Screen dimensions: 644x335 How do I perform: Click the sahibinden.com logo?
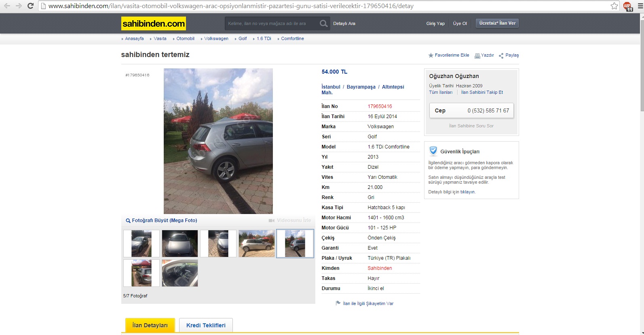(x=154, y=23)
